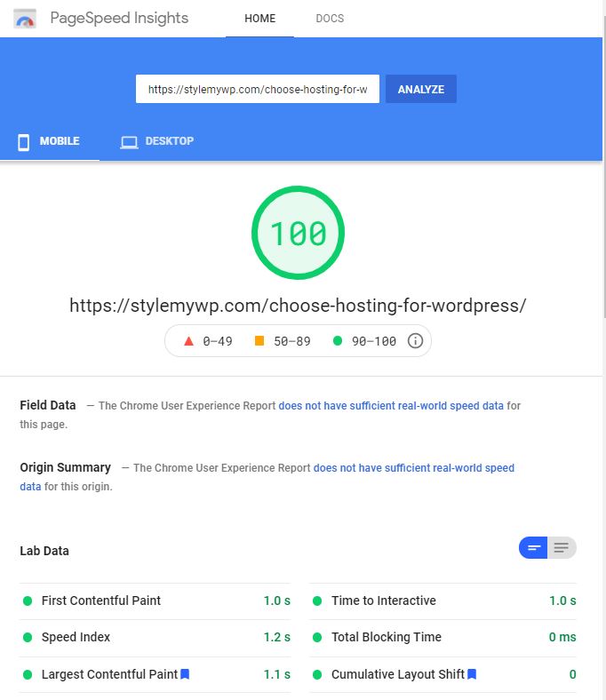The width and height of the screenshot is (606, 700).
Task: Click the Cumulative Layout Shift label
Action: (x=398, y=674)
